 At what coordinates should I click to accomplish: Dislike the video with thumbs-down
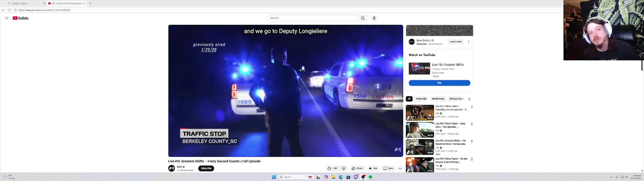pyautogui.click(x=344, y=168)
